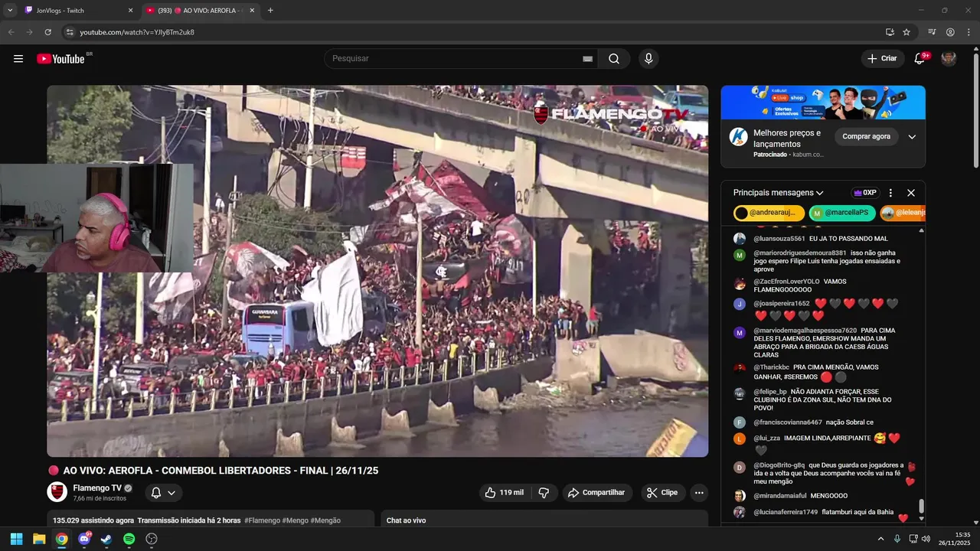Bookmark this page with the star
This screenshot has width=980, height=551.
coord(906,32)
